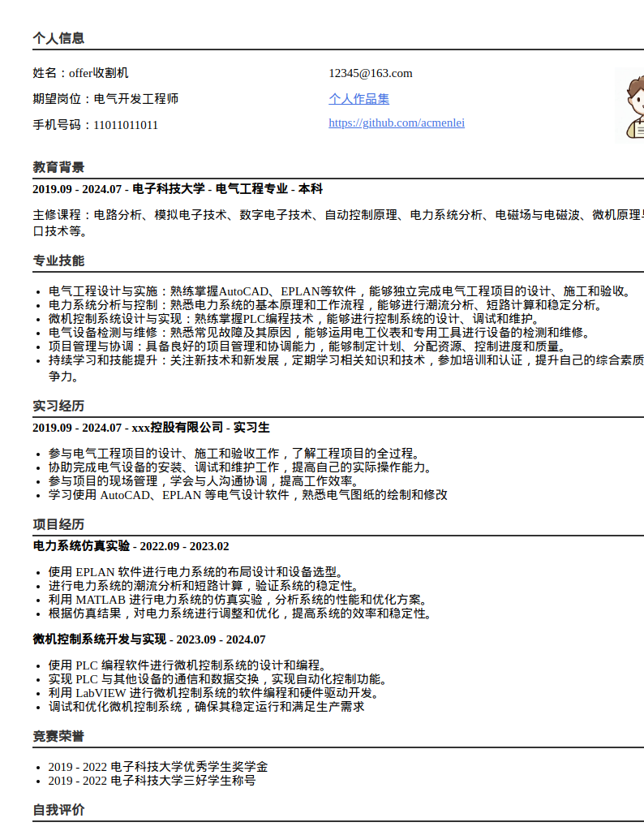Click the name line 姓名：offer收割机
644x831 pixels.
(80, 73)
